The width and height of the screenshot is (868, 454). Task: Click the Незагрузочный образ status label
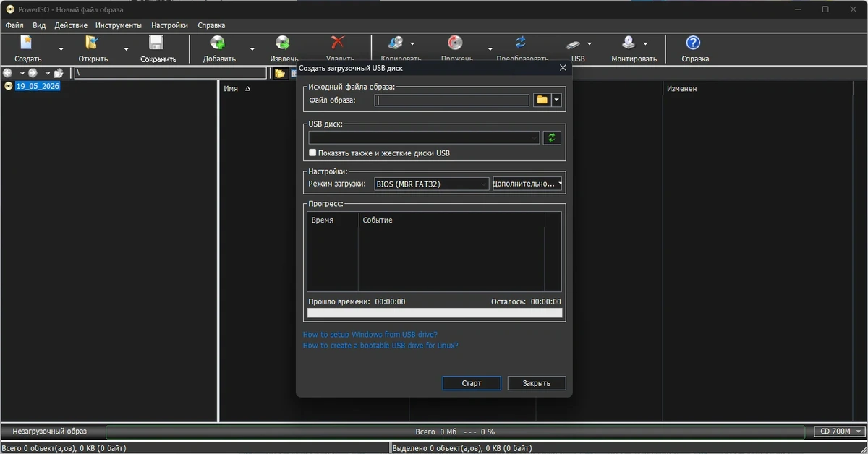point(50,432)
